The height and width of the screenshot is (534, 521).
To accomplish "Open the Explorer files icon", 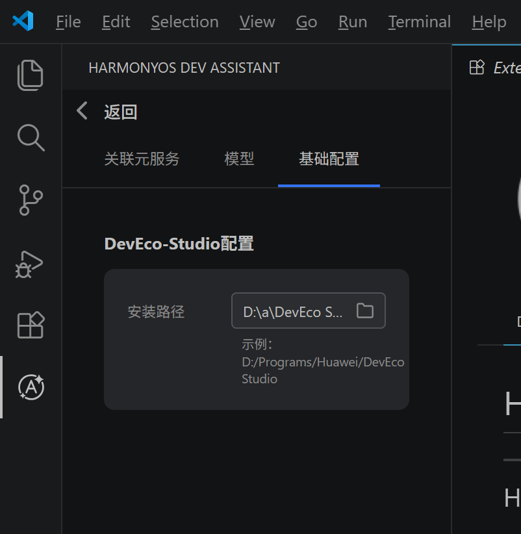I will pos(30,75).
